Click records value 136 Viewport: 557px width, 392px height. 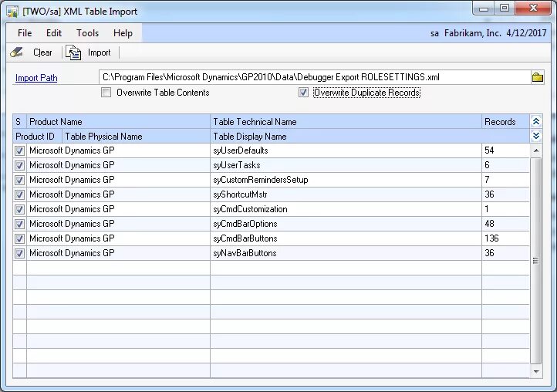491,238
